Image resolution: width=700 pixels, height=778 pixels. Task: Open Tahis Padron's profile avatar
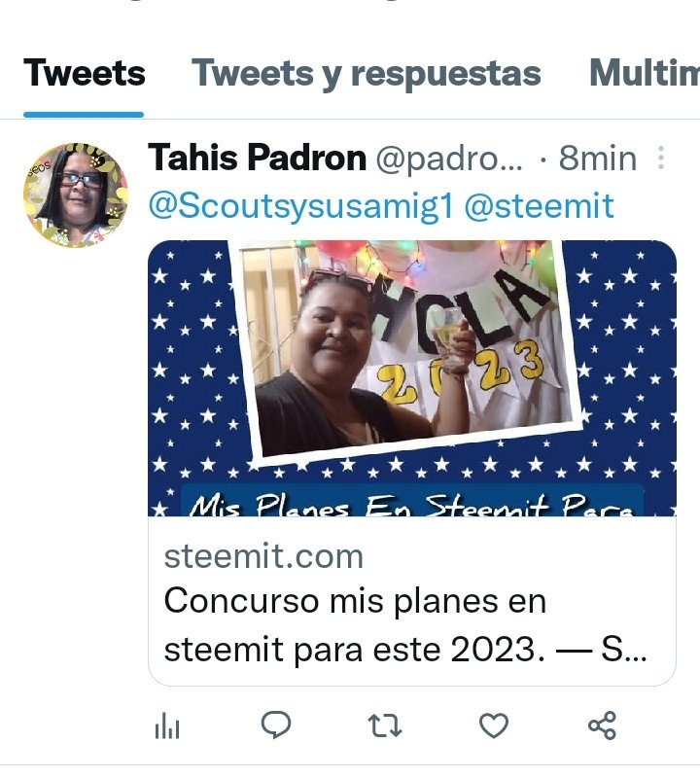[x=76, y=195]
